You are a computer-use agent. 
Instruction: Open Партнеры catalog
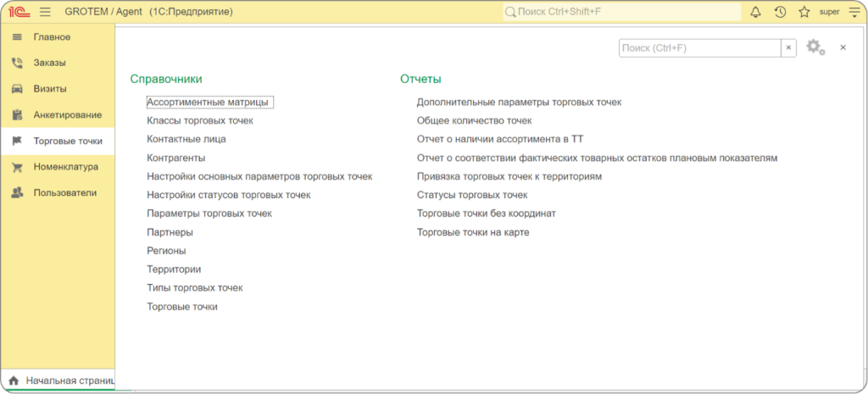170,232
